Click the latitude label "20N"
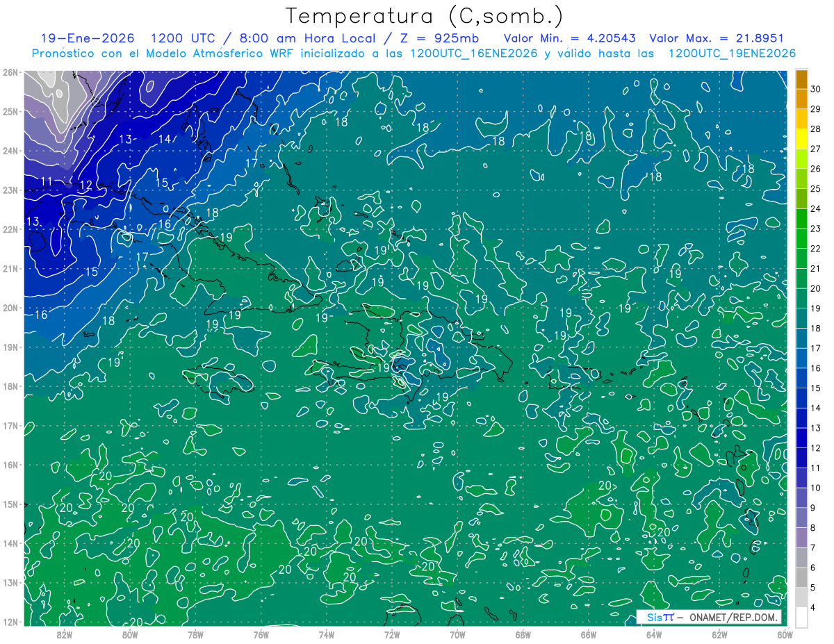 point(10,308)
